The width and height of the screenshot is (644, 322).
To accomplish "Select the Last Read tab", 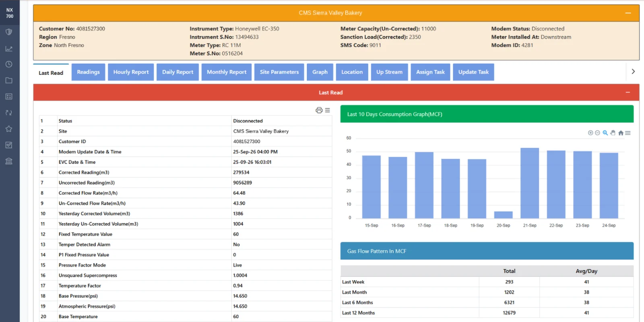I will click(51, 73).
